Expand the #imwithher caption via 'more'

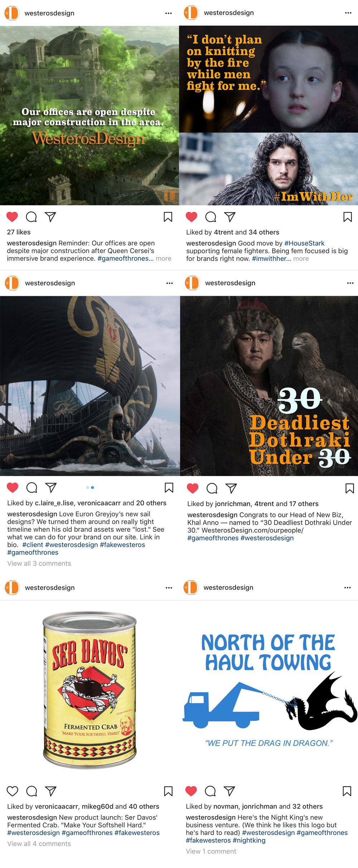pos(301,259)
